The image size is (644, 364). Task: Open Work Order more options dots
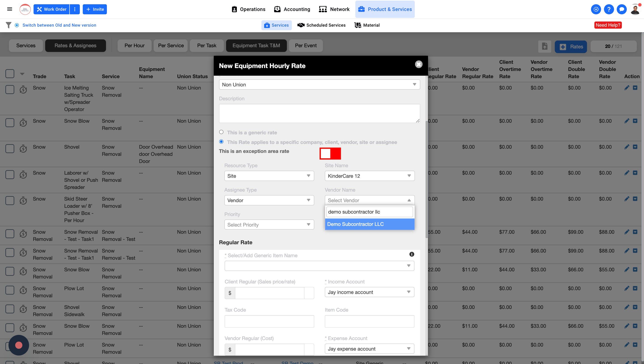coord(74,9)
